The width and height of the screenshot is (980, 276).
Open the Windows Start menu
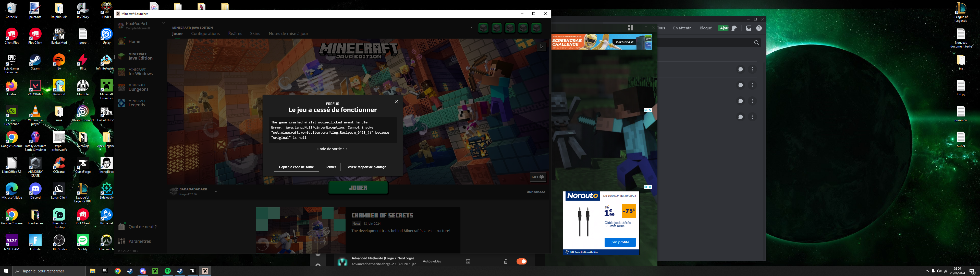pyautogui.click(x=6, y=271)
